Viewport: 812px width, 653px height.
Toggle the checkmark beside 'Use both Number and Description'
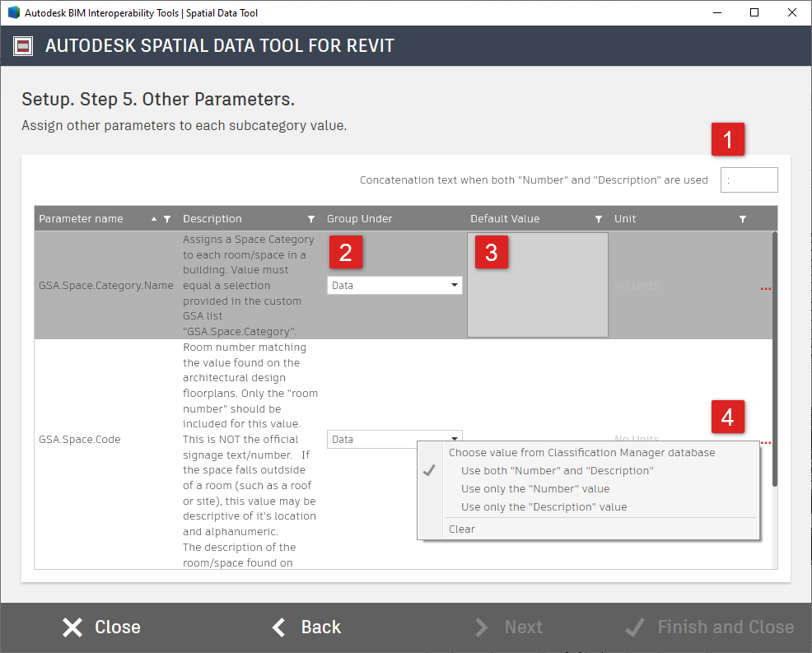pos(429,471)
